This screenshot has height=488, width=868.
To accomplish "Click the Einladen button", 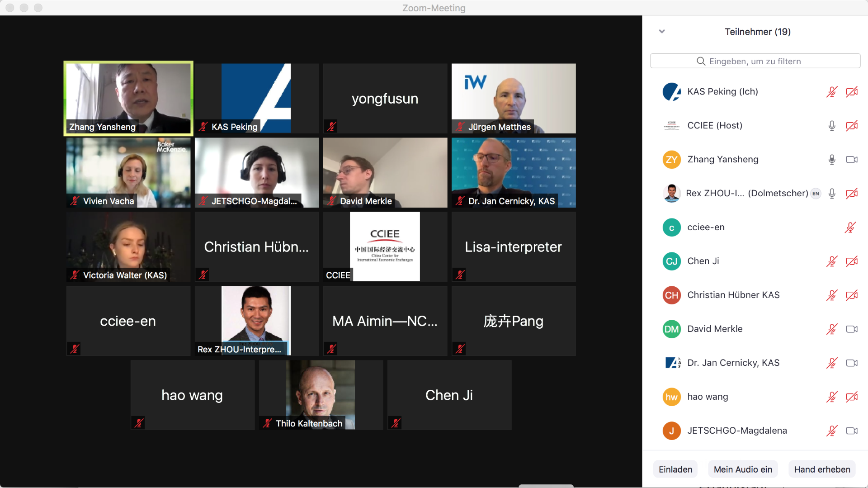I will coord(675,469).
